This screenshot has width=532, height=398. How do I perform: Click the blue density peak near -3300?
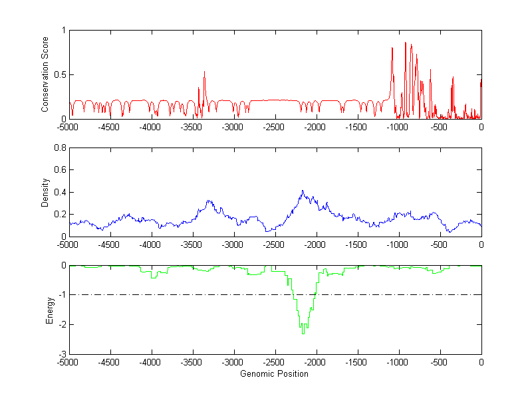tap(209, 201)
